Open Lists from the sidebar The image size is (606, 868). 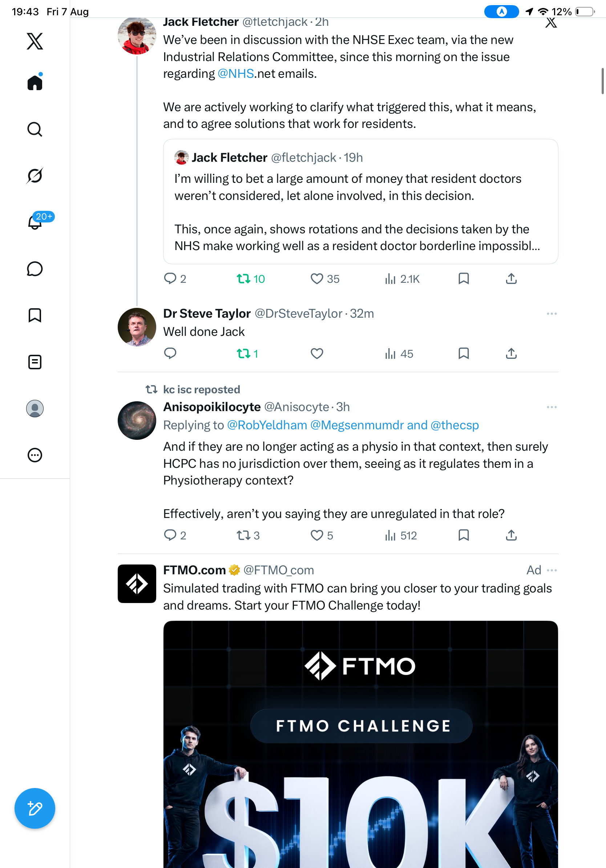[x=35, y=362]
